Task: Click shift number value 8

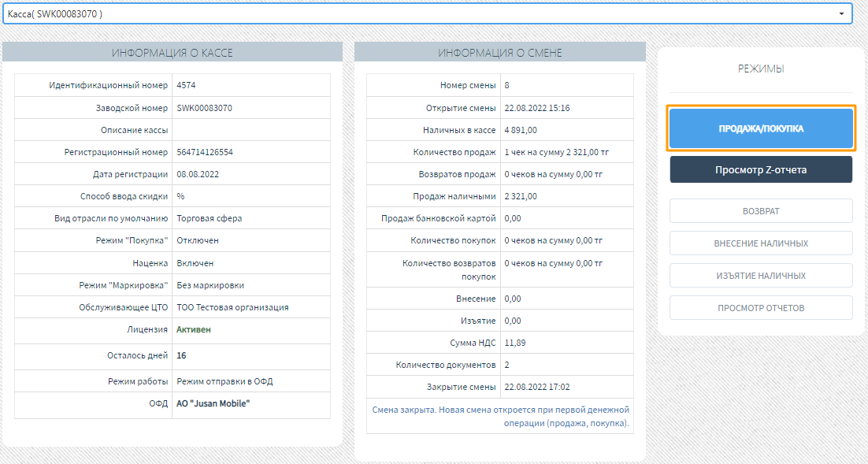Action: point(507,85)
